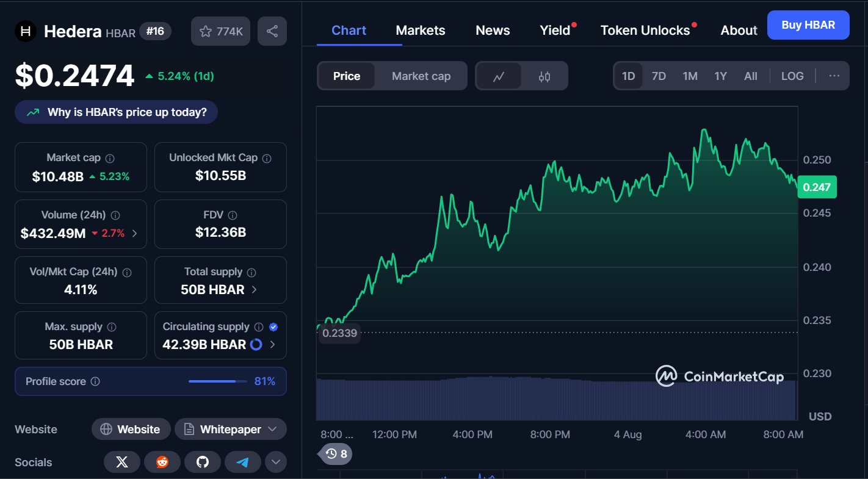Show Profile score info icon

pos(95,381)
